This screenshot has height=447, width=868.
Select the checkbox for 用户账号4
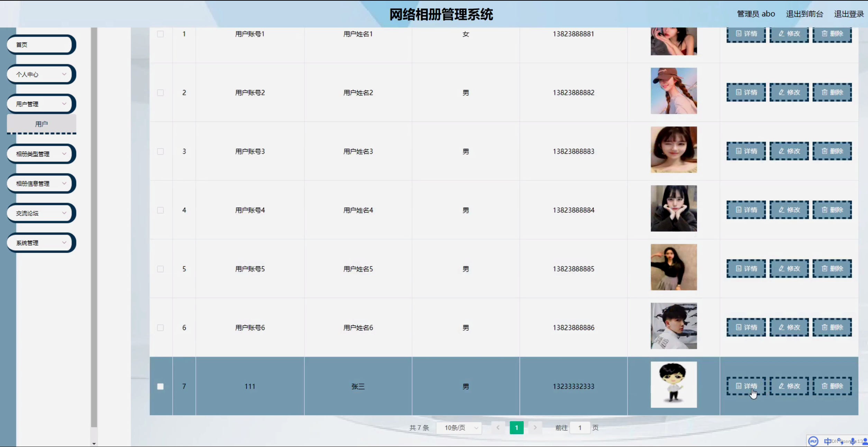click(161, 210)
